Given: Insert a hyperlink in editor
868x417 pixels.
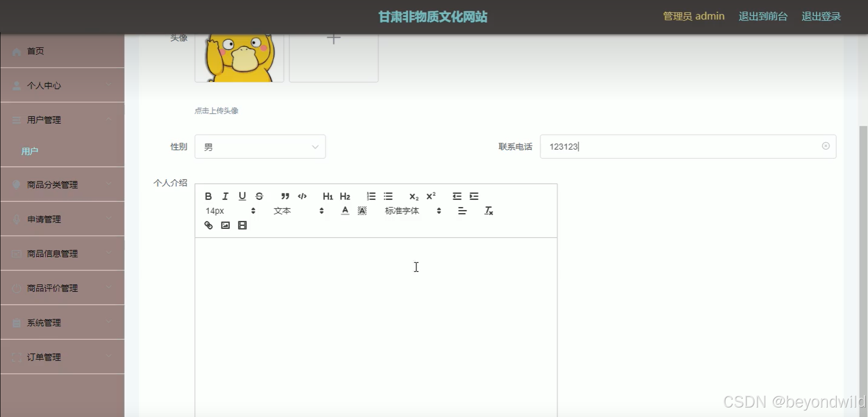Looking at the screenshot, I should [208, 225].
